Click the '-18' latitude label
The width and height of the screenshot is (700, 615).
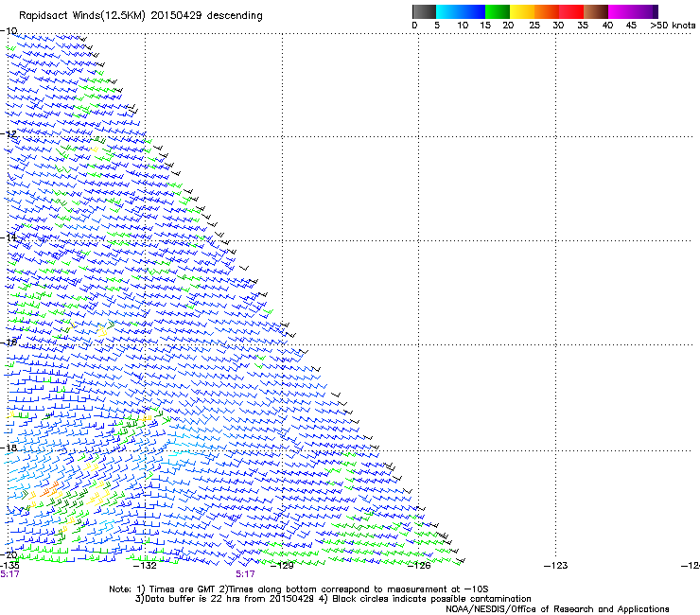[x=9, y=448]
